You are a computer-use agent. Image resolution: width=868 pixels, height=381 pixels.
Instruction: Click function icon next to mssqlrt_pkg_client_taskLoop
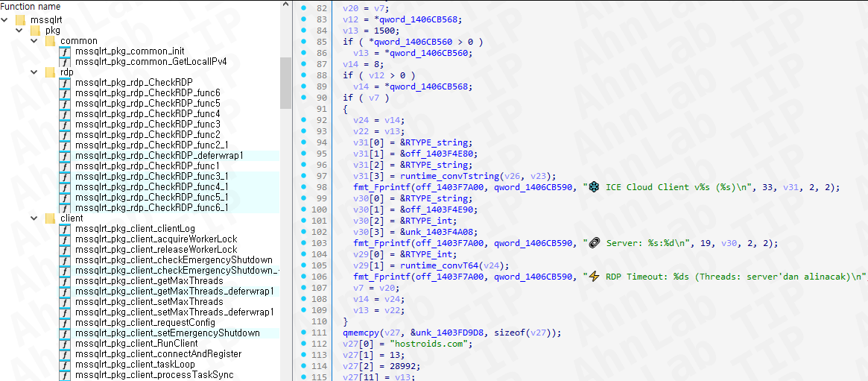65,364
